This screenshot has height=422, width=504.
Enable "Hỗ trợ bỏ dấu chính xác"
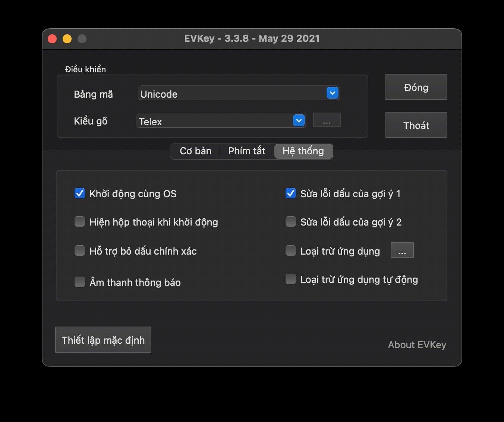tap(79, 251)
